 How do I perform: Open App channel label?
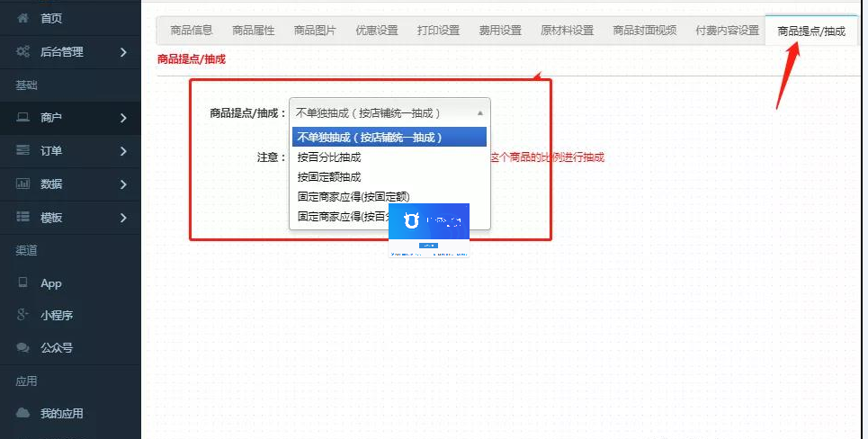coord(51,283)
